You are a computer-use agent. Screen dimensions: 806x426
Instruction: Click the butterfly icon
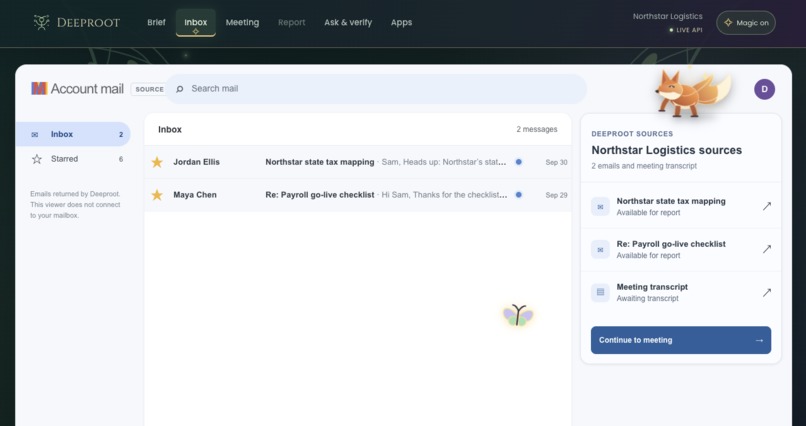click(x=518, y=315)
